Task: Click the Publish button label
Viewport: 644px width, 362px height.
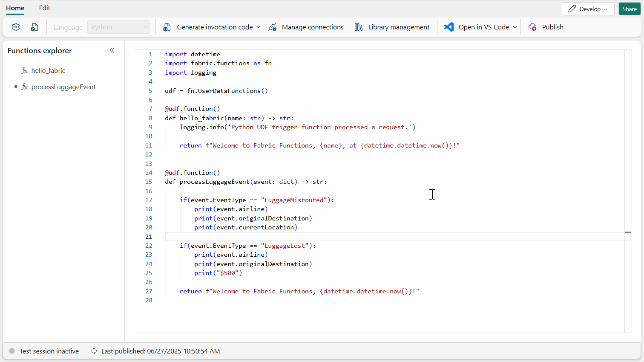Action: tap(552, 27)
